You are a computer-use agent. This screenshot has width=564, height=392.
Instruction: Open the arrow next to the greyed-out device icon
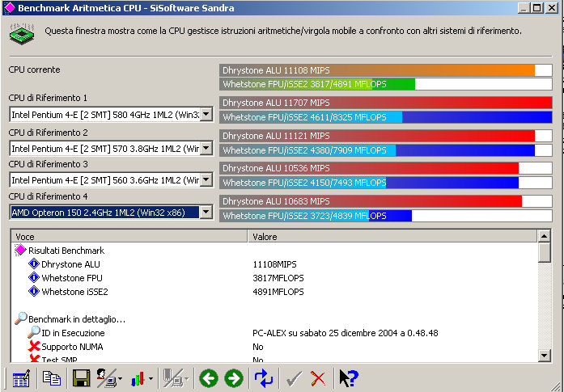pyautogui.click(x=187, y=379)
